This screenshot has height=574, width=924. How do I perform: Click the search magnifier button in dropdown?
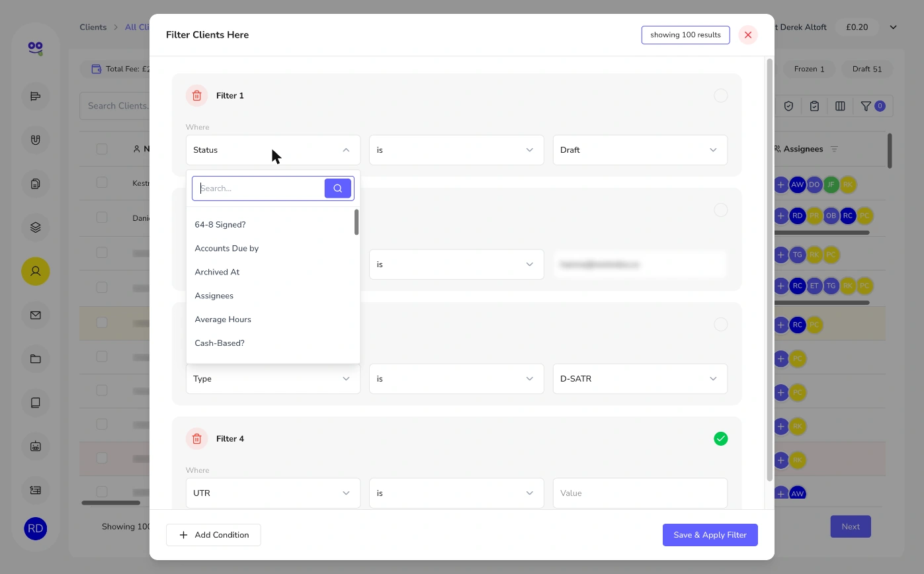click(338, 188)
